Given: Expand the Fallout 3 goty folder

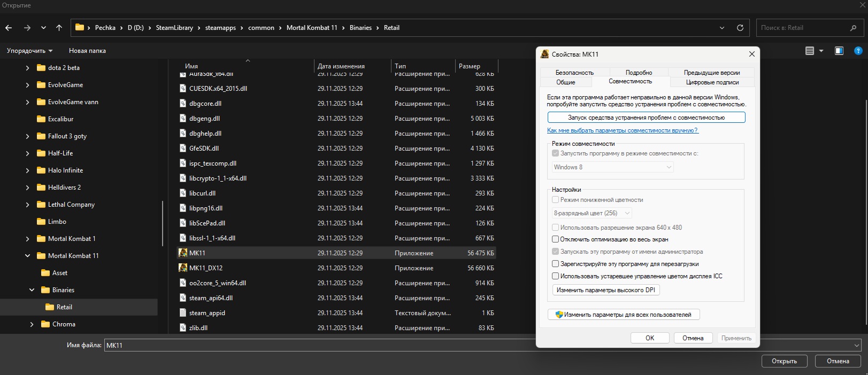Looking at the screenshot, I should 27,136.
